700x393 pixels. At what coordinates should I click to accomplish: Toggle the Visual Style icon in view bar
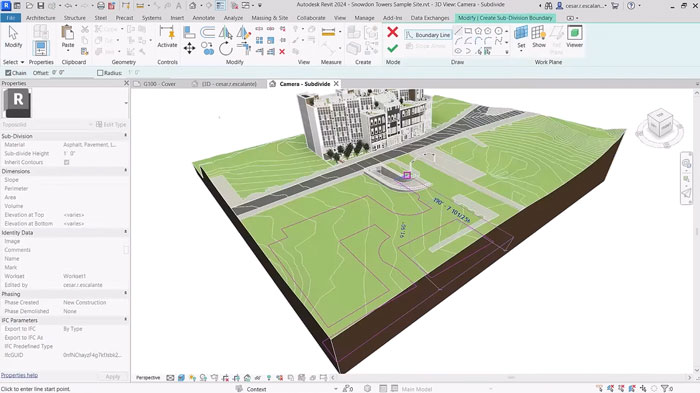[181, 378]
